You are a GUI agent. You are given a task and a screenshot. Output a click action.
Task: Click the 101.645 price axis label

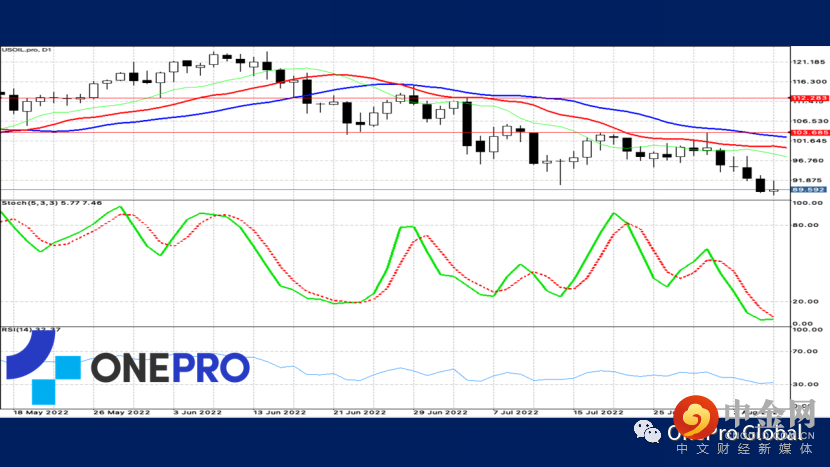coord(809,141)
